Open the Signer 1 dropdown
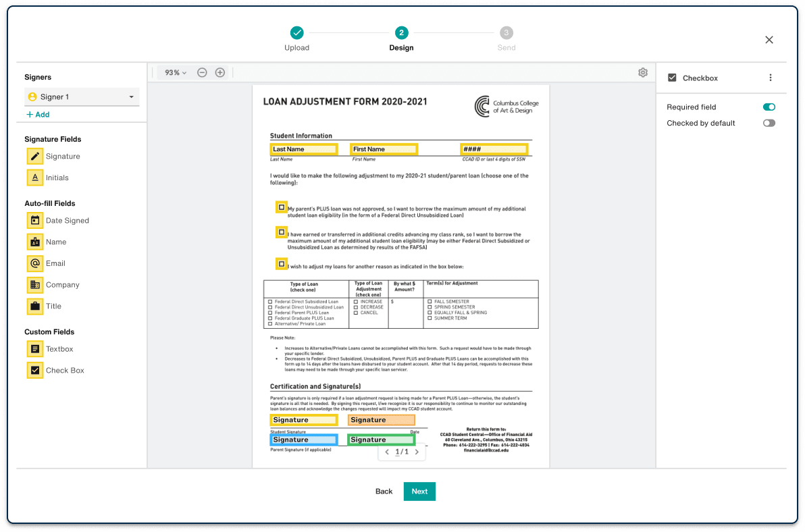 pos(81,97)
